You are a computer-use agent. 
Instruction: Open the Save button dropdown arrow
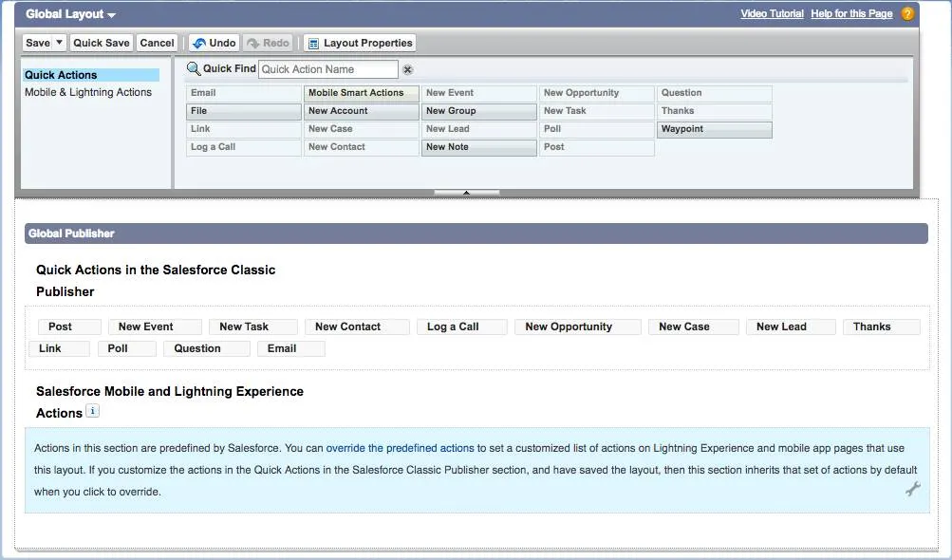pos(60,42)
